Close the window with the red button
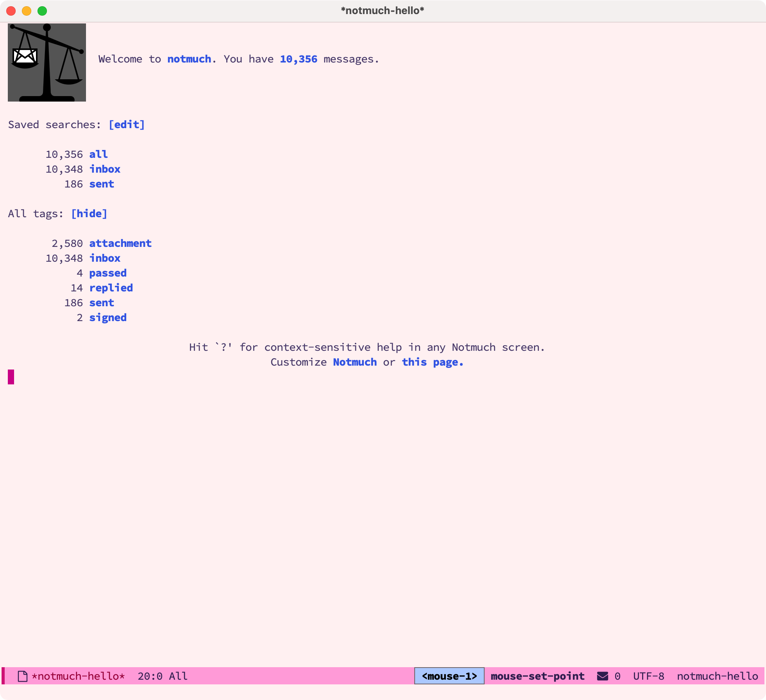 coord(11,11)
